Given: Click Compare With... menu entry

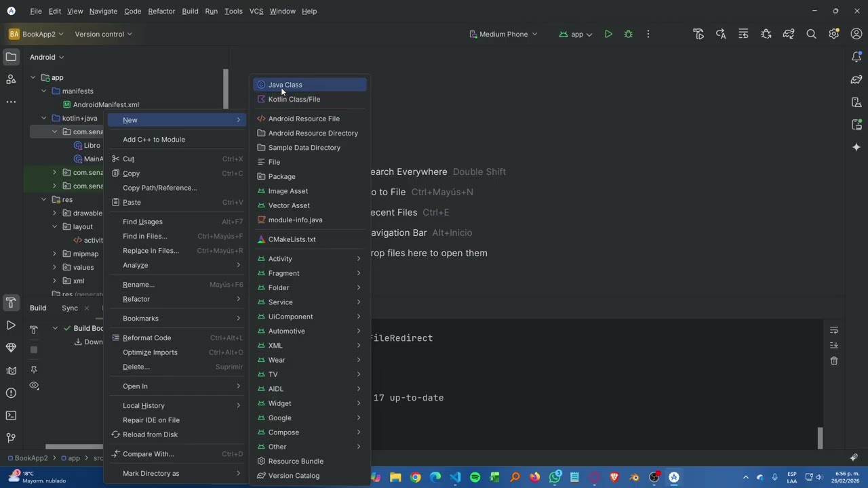Looking at the screenshot, I should click(x=178, y=454).
